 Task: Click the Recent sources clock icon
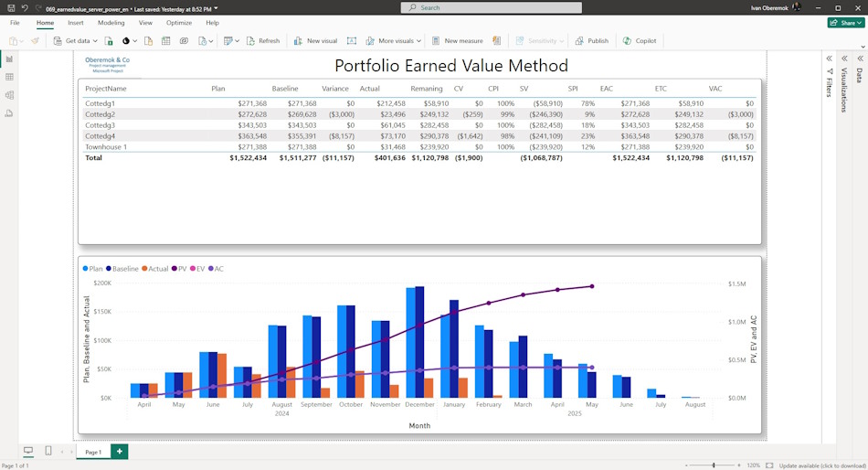[202, 40]
